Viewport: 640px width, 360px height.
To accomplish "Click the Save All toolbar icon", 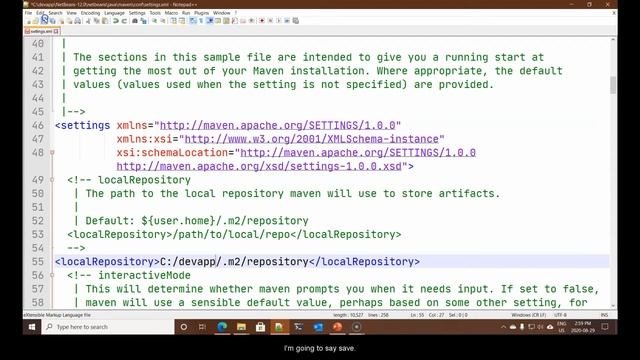I will [52, 20].
